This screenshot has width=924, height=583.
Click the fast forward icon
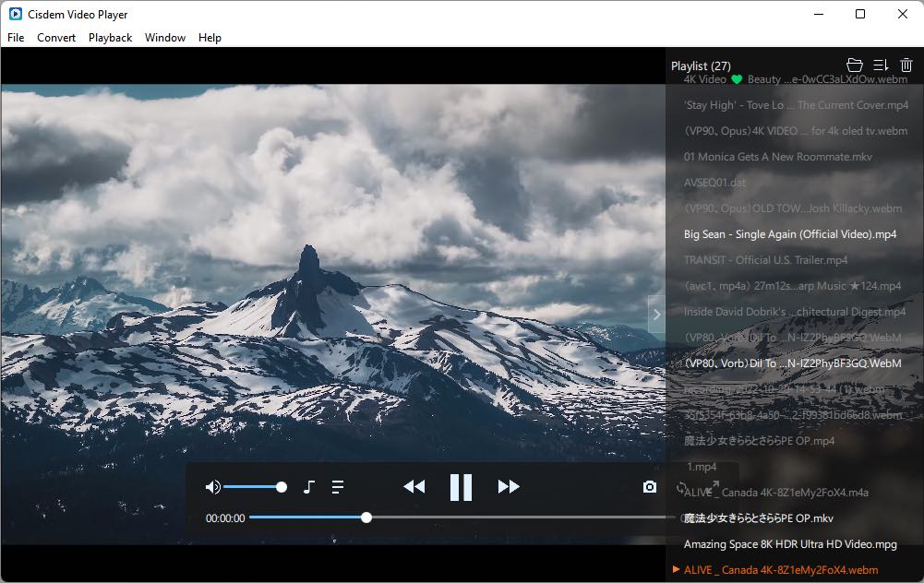(508, 486)
